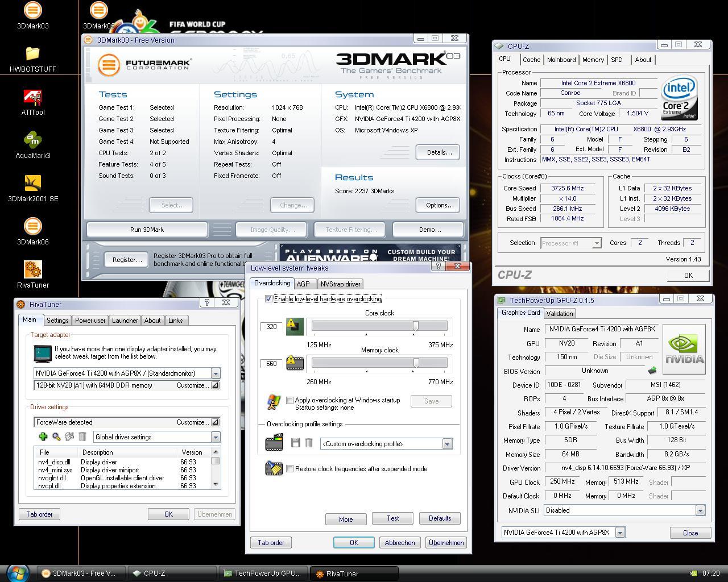Open the Launcher tab in RivaTuner
Viewport: 728px width, 582px height.
[x=125, y=321]
